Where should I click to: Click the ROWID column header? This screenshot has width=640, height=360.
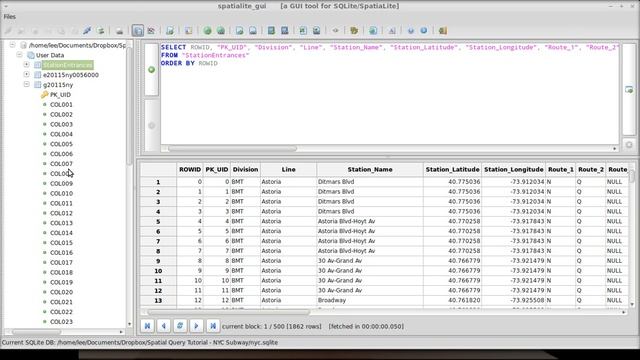point(190,169)
